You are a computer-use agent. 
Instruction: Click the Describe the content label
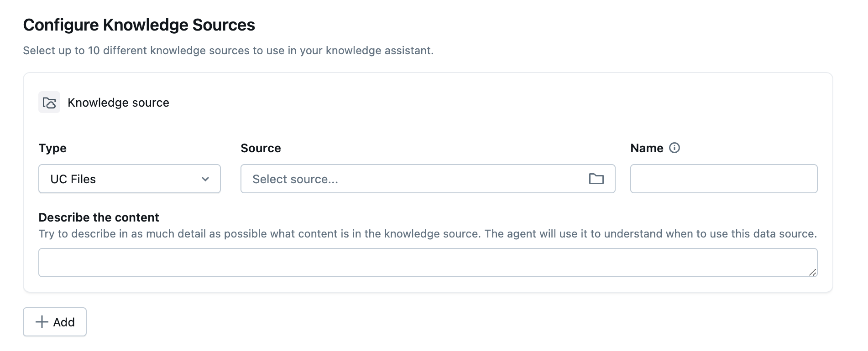click(99, 217)
